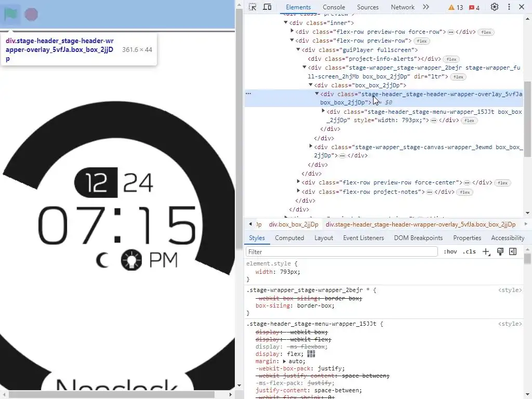
Task: Click ellipsis in the force-row div
Action: (x=450, y=32)
